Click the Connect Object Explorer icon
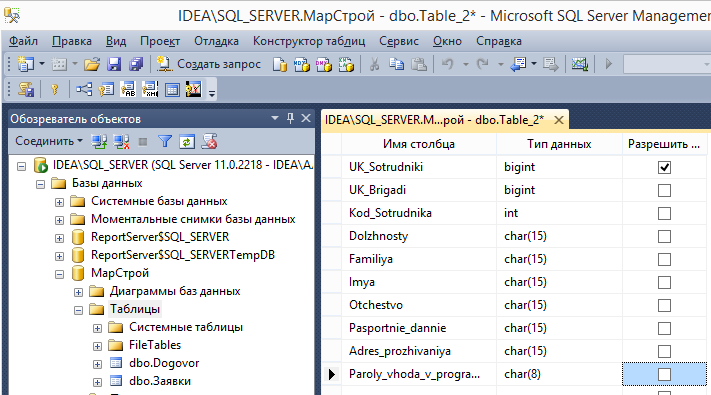Screen dimensions: 711x395 pos(99,142)
